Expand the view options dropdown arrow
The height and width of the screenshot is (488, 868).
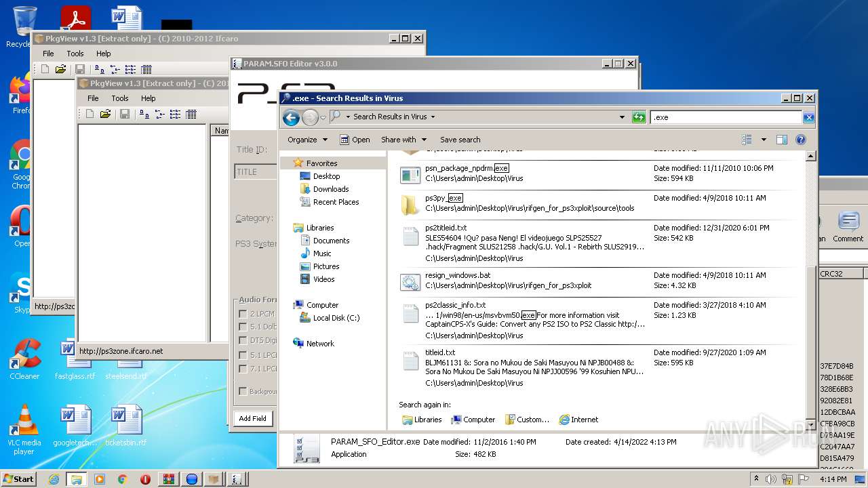[764, 140]
